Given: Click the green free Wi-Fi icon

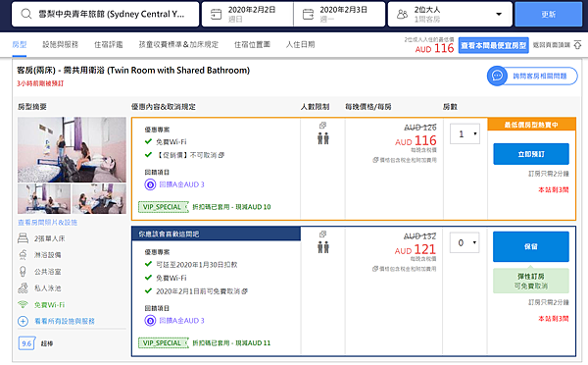Looking at the screenshot, I should [23, 304].
